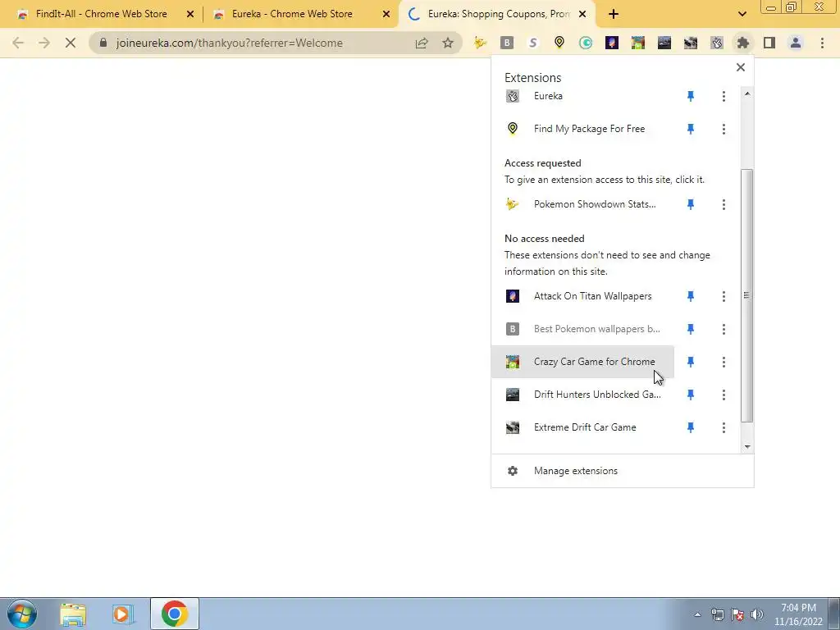Open Pokemon Showdown extension icon in toolbar
Screen dimensions: 840x630
pos(479,43)
